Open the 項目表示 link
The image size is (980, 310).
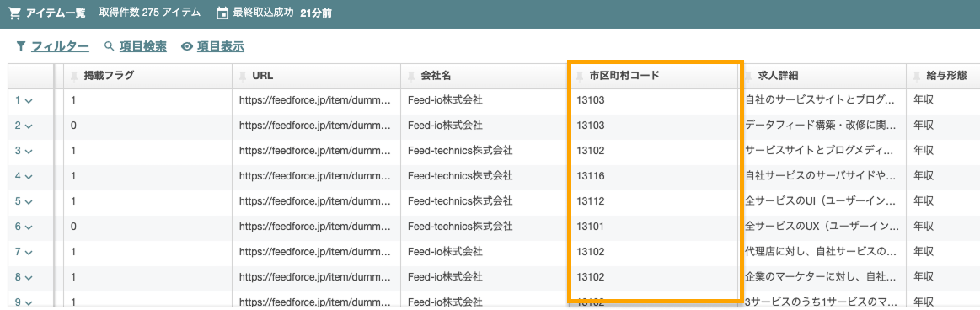(x=221, y=46)
